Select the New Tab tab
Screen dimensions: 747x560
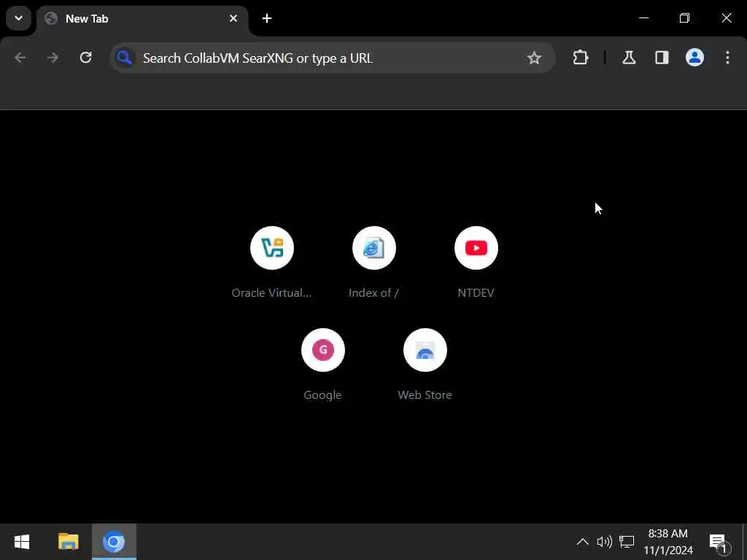tap(142, 19)
